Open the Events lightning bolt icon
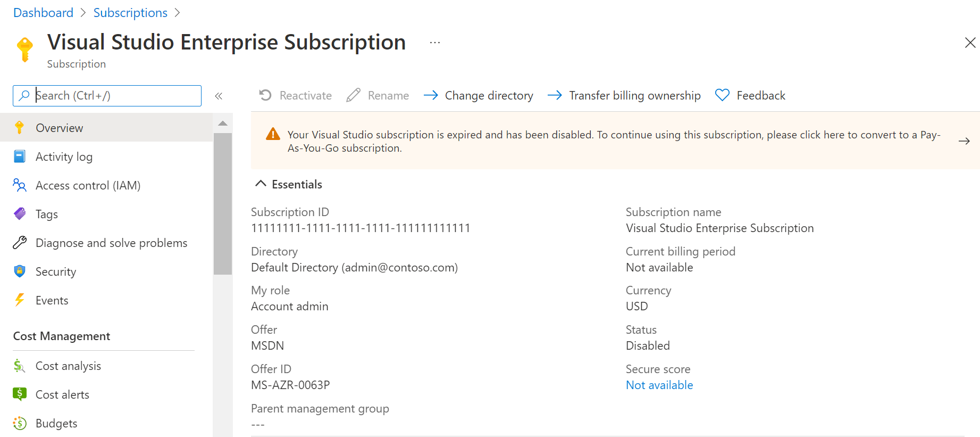This screenshot has height=437, width=980. click(20, 300)
